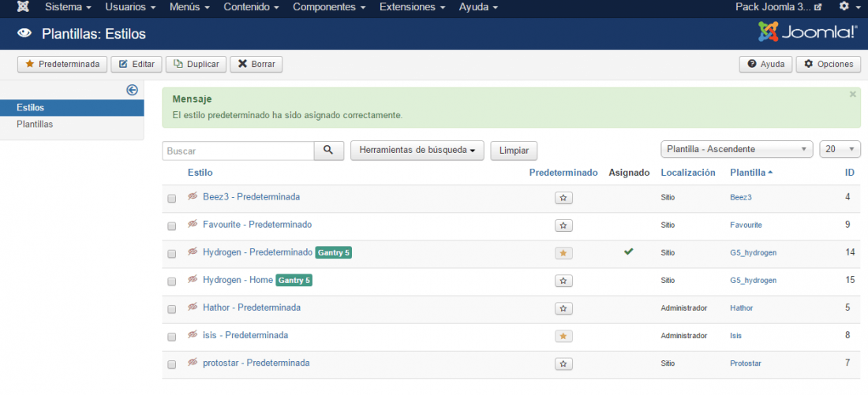Click the Borrar toolbar button
The height and width of the screenshot is (395, 868).
(x=256, y=64)
